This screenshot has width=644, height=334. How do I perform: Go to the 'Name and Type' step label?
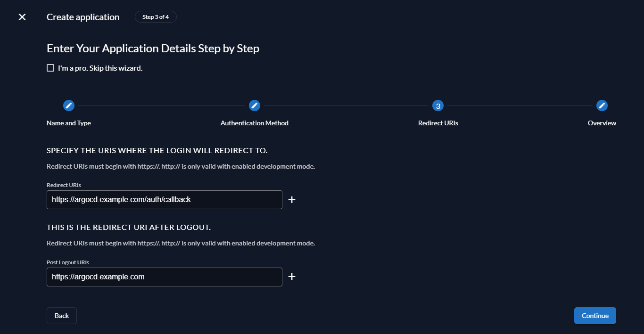69,123
